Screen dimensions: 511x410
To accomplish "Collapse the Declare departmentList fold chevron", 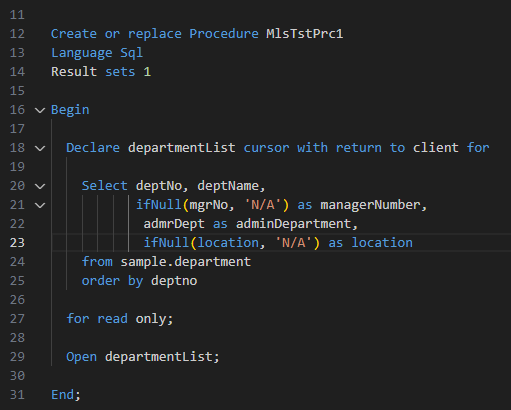I will pos(40,148).
